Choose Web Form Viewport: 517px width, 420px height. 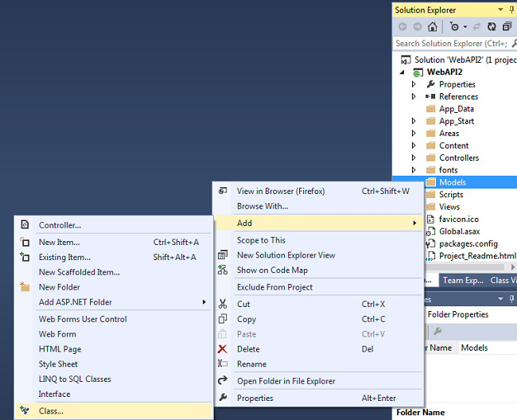pyautogui.click(x=114, y=334)
